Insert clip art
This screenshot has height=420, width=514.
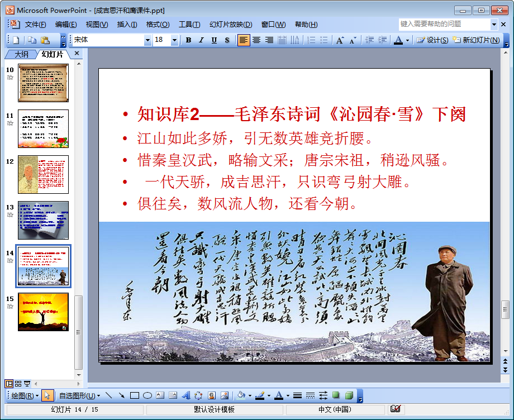tap(212, 396)
